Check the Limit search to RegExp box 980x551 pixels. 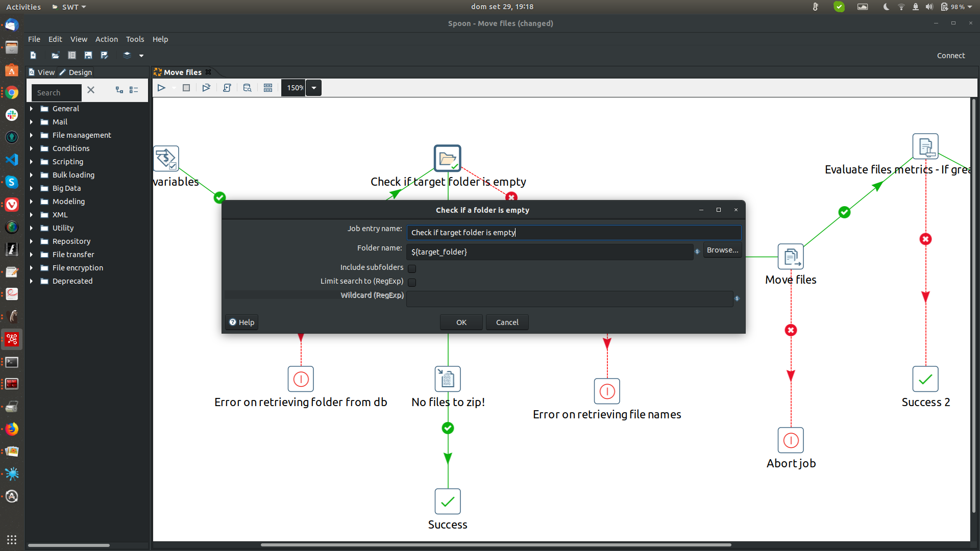pyautogui.click(x=412, y=282)
